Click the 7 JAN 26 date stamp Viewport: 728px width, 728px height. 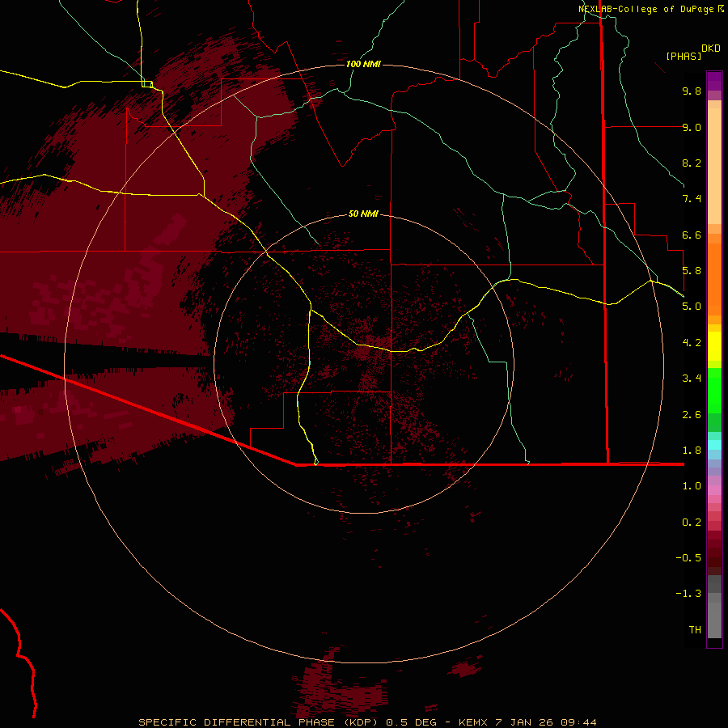click(x=523, y=722)
